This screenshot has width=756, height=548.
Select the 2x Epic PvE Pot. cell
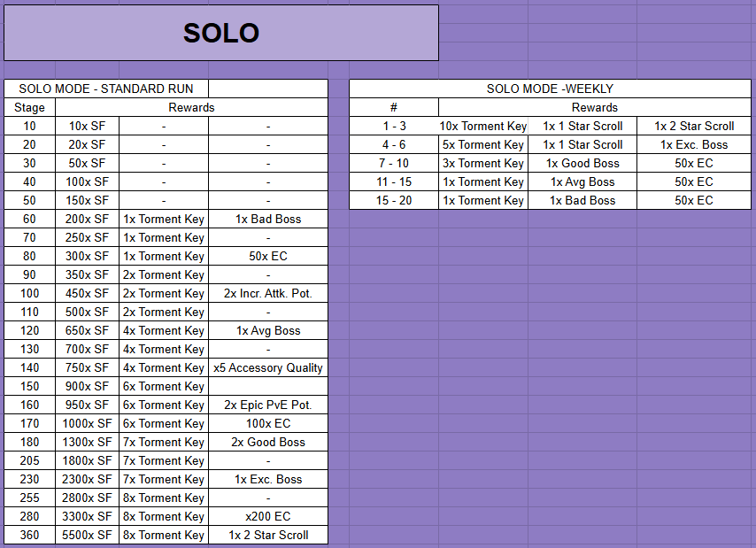pyautogui.click(x=268, y=405)
